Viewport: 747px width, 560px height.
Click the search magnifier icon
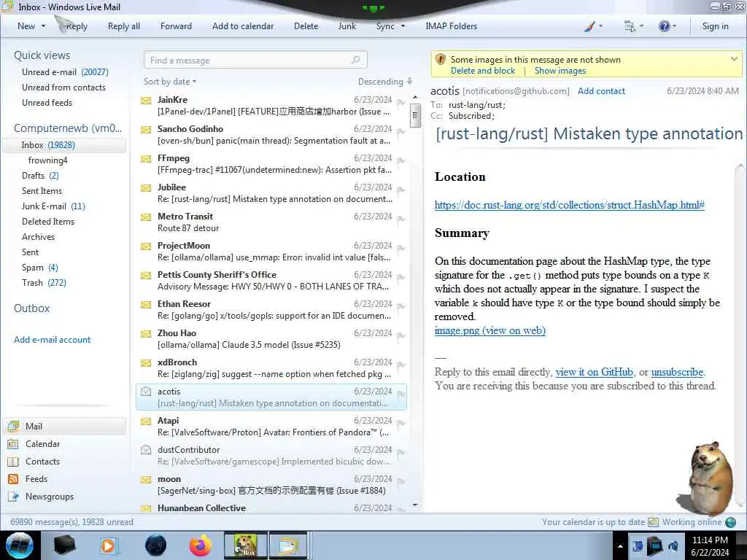[356, 60]
